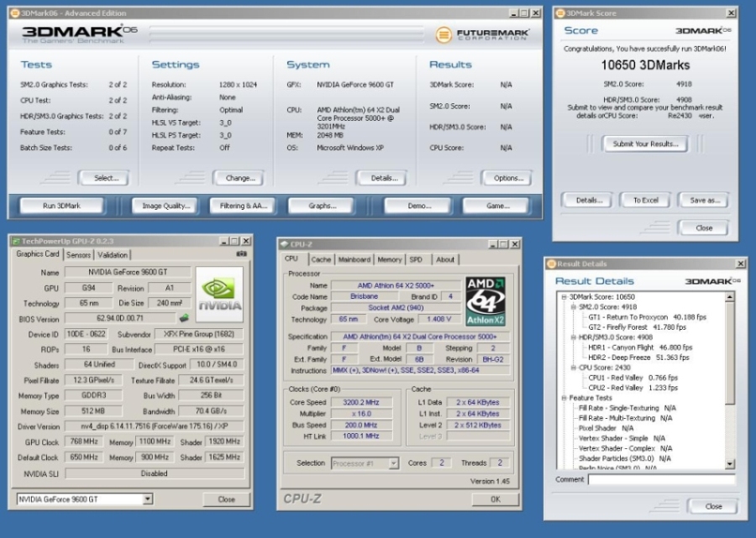This screenshot has width=756, height=538.
Task: Select GT1 - Return To Proxycon row
Action: pyautogui.click(x=647, y=317)
